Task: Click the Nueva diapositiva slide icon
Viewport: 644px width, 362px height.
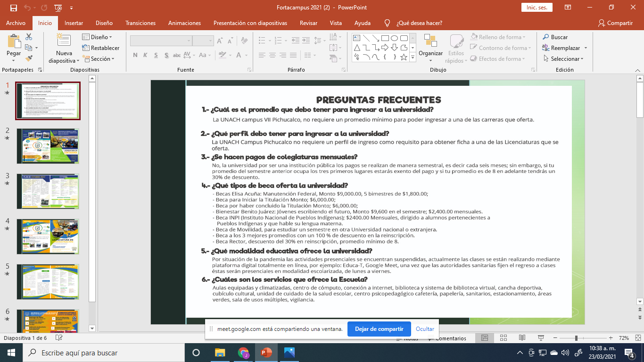Action: [x=64, y=41]
